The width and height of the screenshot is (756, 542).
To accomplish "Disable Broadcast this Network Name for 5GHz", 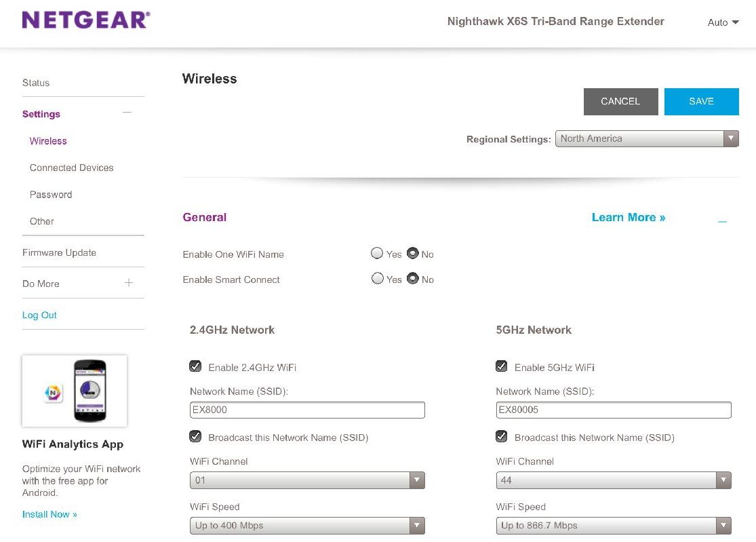I will (x=501, y=436).
